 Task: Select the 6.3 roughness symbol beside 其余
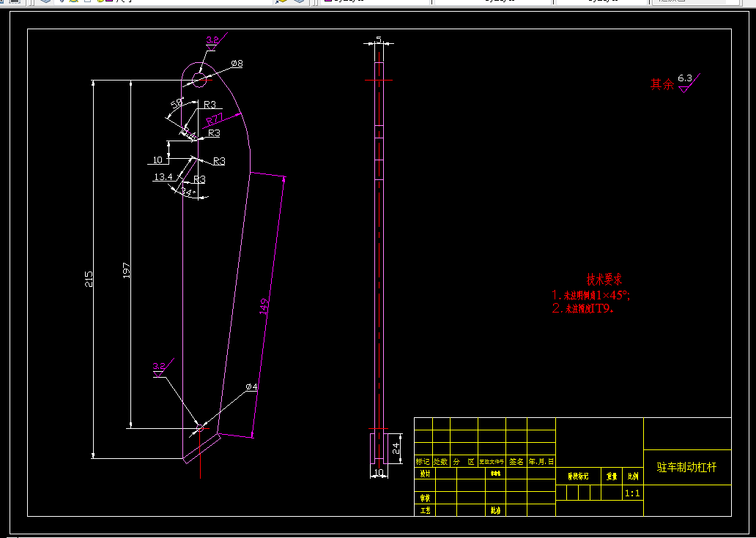[689, 83]
